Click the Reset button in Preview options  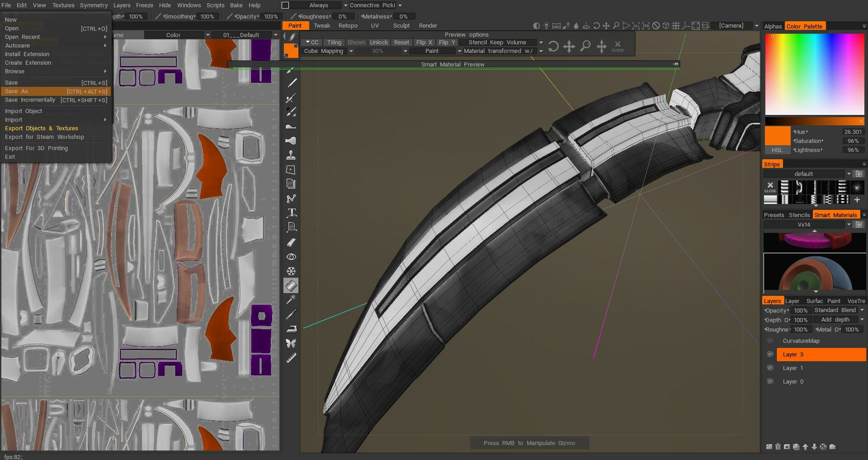(401, 43)
